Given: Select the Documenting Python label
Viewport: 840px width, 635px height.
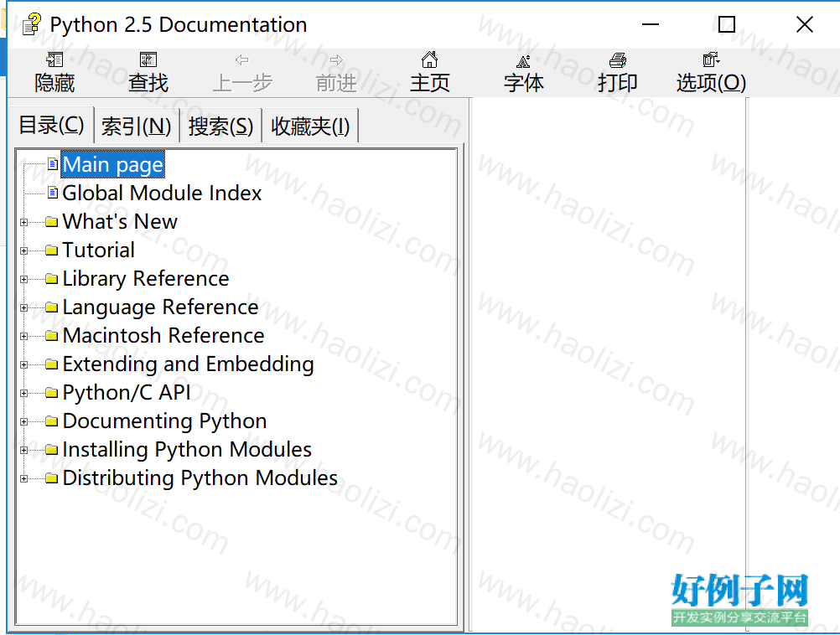Looking at the screenshot, I should pyautogui.click(x=164, y=421).
